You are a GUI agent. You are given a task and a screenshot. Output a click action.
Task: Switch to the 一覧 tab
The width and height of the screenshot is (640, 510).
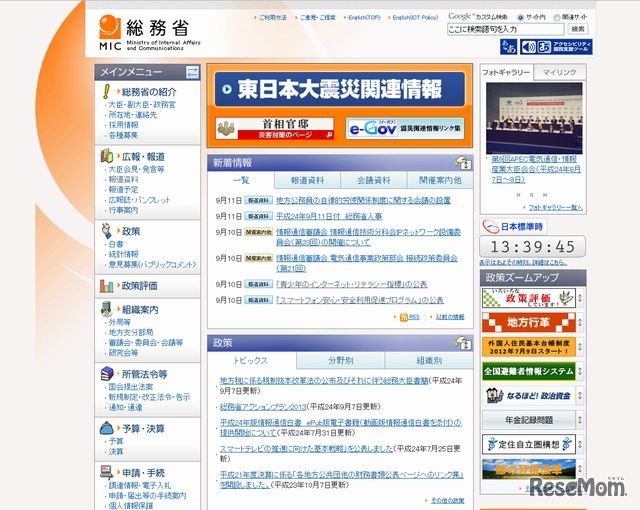[241, 180]
